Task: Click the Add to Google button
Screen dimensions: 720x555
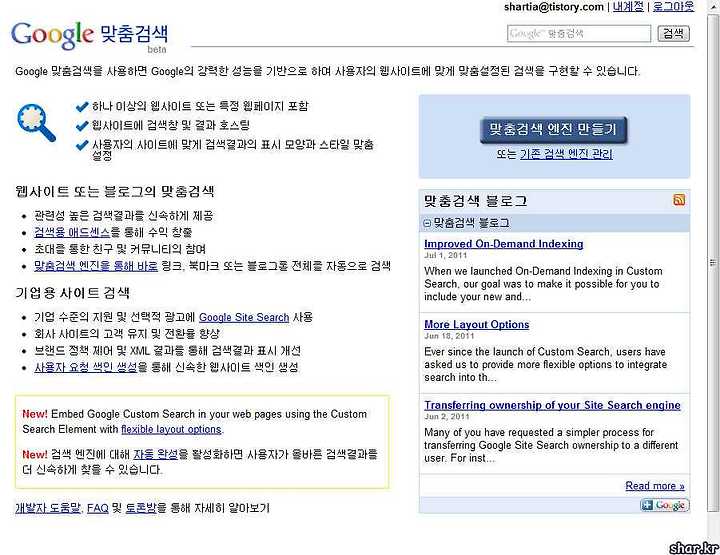Action: (x=664, y=505)
